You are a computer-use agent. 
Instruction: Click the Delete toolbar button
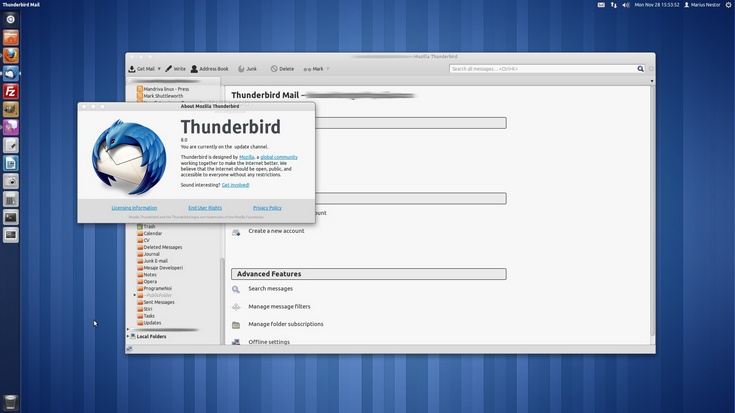282,69
